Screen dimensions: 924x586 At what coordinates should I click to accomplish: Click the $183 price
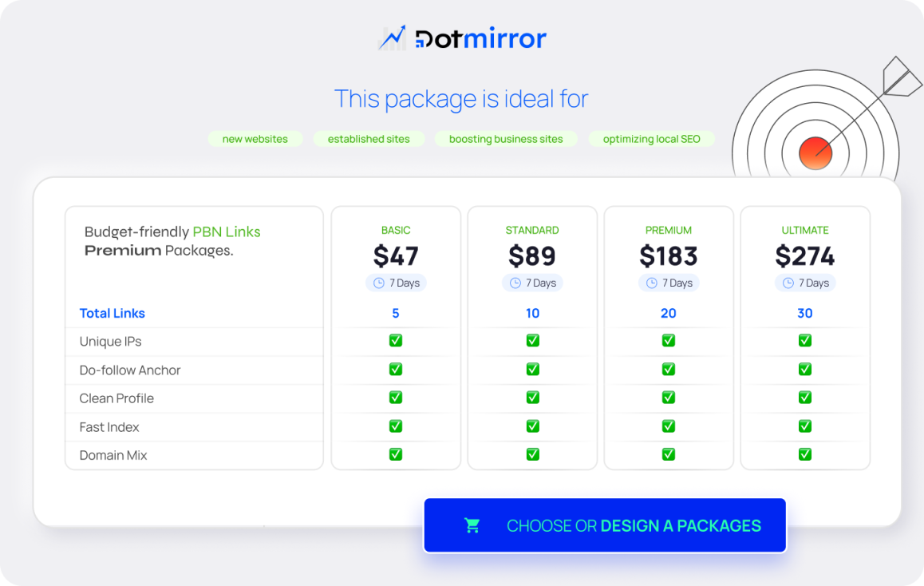(668, 255)
